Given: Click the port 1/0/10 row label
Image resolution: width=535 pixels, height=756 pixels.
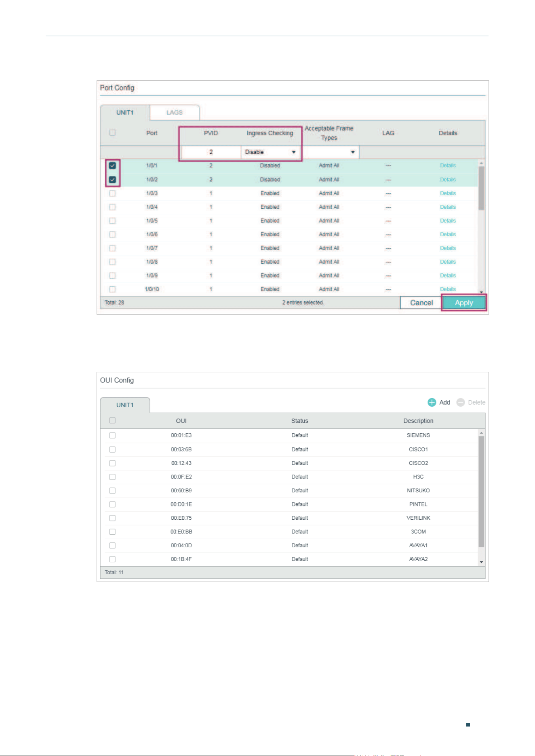Looking at the screenshot, I should (x=152, y=290).
